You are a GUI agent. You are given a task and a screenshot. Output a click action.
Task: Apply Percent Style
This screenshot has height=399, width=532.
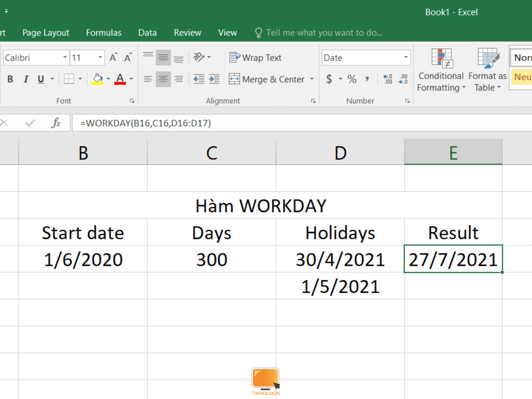point(352,79)
